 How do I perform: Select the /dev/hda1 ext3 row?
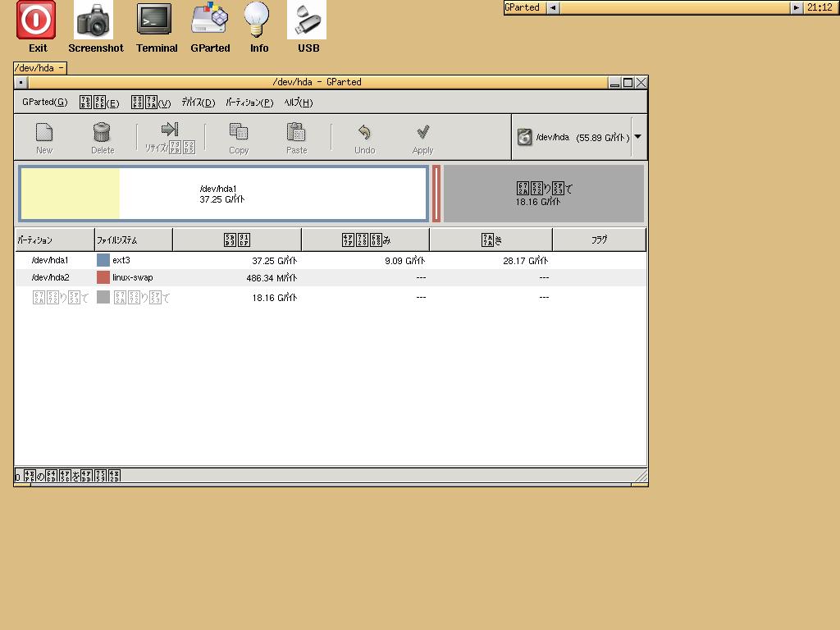[246, 260]
